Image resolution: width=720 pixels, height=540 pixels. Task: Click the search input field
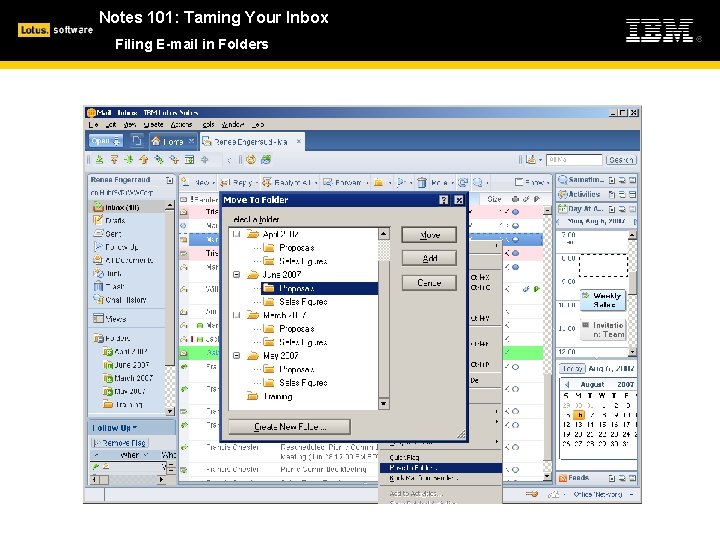tap(574, 160)
